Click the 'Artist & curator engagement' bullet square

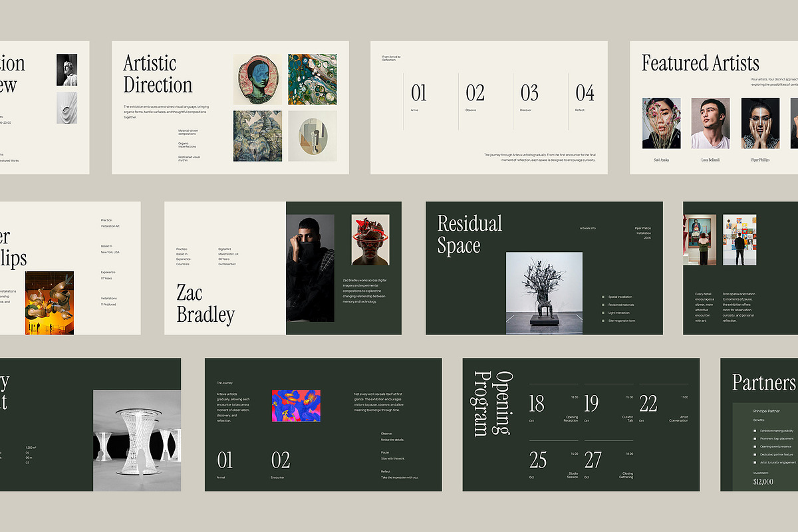point(755,462)
